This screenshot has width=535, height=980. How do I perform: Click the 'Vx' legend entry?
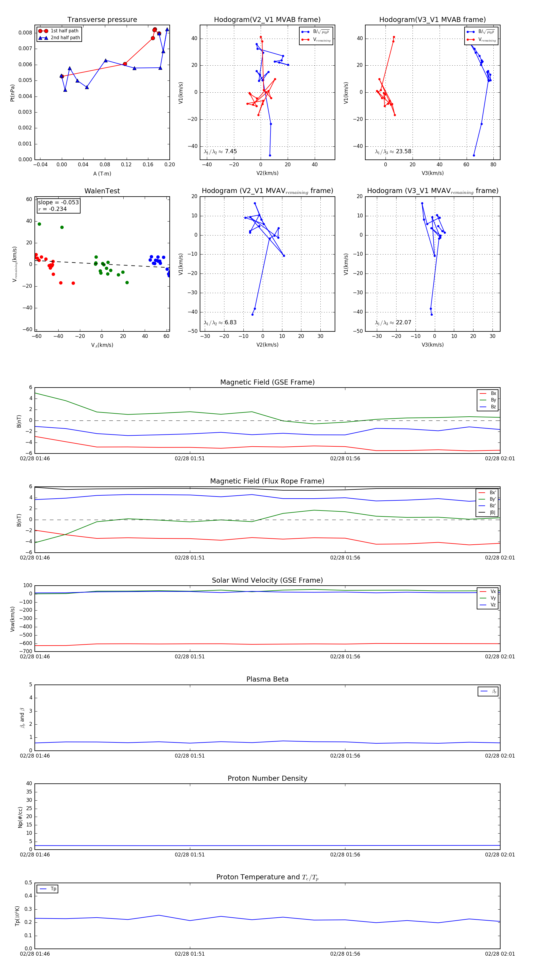click(x=488, y=591)
